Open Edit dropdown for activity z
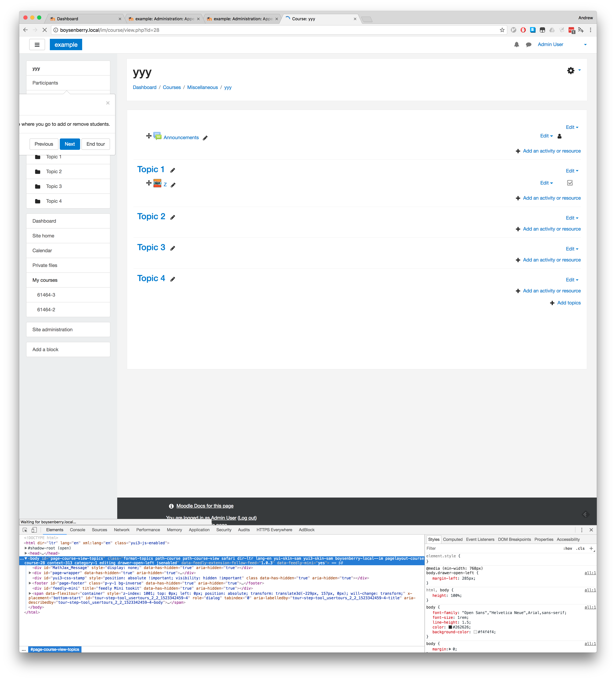Image resolution: width=616 pixels, height=680 pixels. point(547,183)
